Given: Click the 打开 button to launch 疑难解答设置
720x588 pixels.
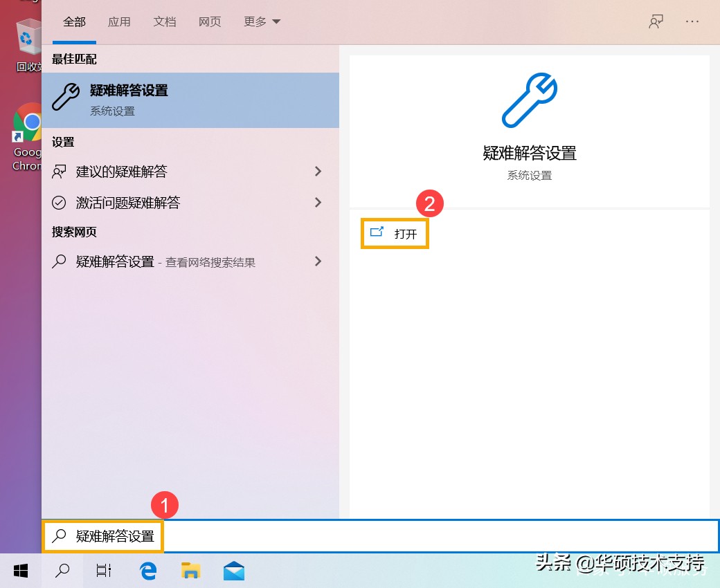Looking at the screenshot, I should point(395,234).
